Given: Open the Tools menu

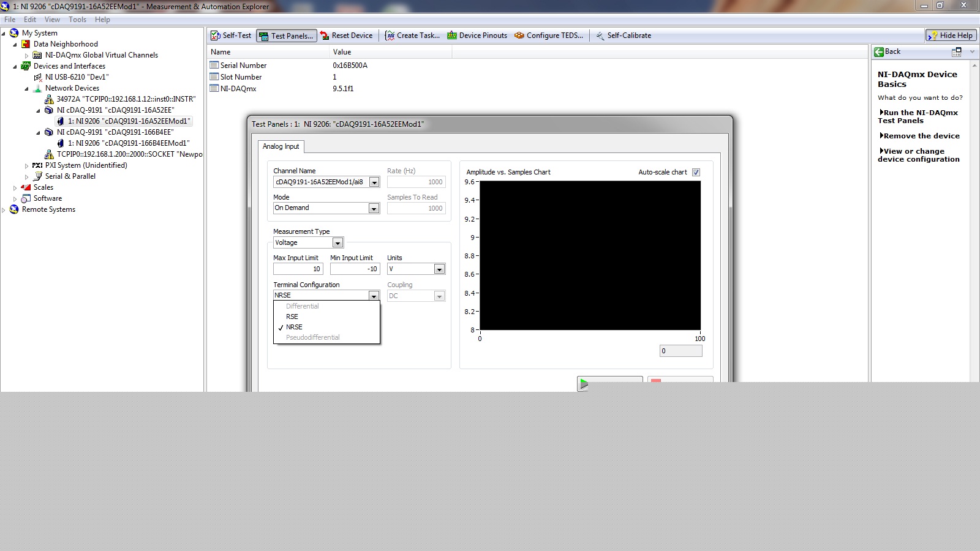Looking at the screenshot, I should pyautogui.click(x=77, y=20).
